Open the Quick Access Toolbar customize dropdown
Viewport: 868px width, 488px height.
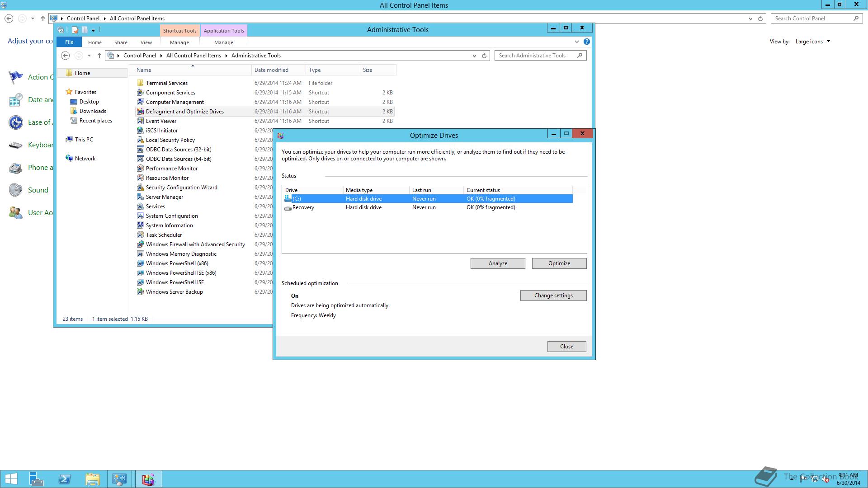tap(94, 30)
